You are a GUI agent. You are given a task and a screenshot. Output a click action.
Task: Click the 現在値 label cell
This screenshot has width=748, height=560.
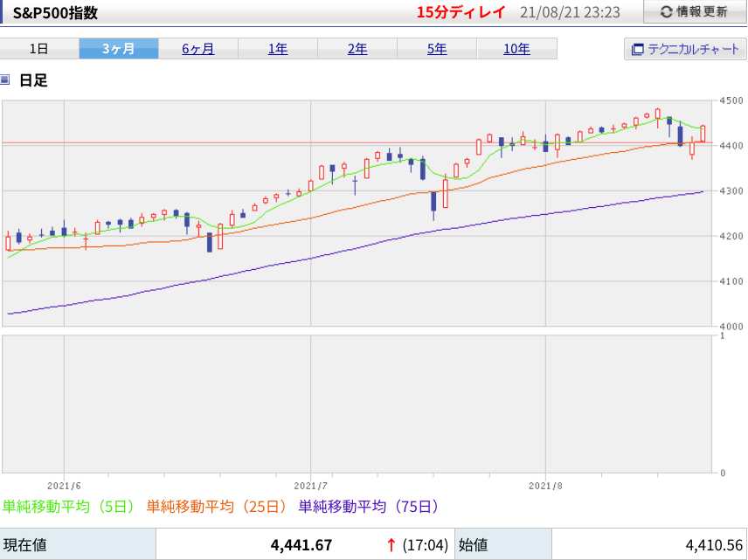[x=78, y=544]
